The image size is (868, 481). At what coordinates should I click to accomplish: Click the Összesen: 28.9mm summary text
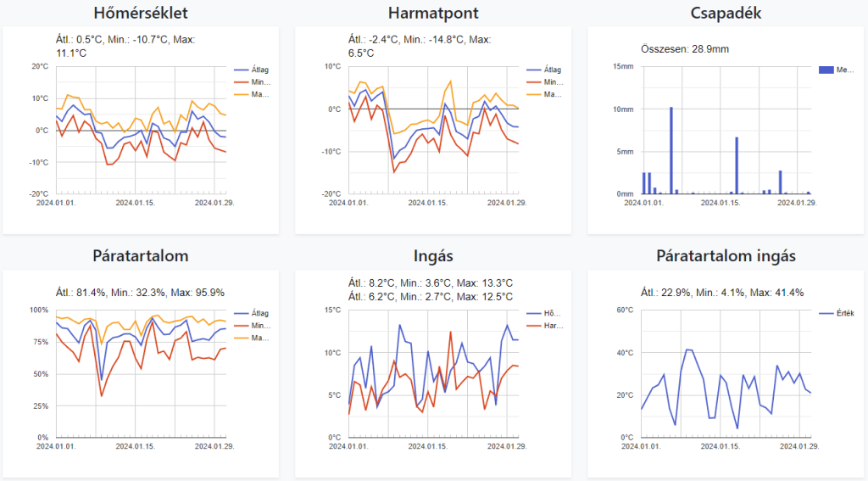(x=685, y=48)
